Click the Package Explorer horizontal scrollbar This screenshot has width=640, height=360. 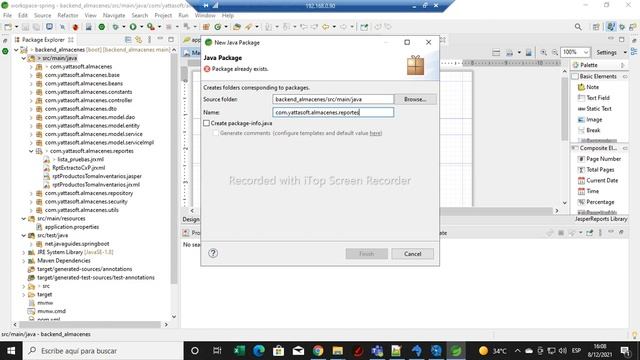90,325
